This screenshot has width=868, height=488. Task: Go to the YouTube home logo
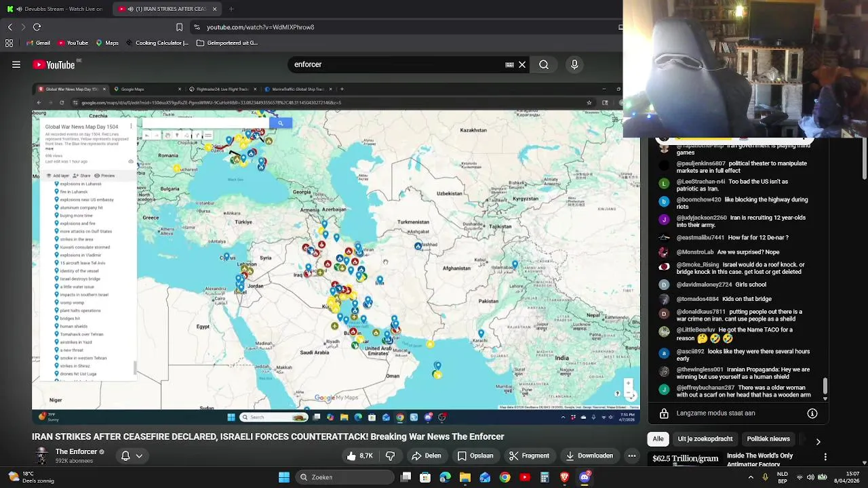pos(54,64)
